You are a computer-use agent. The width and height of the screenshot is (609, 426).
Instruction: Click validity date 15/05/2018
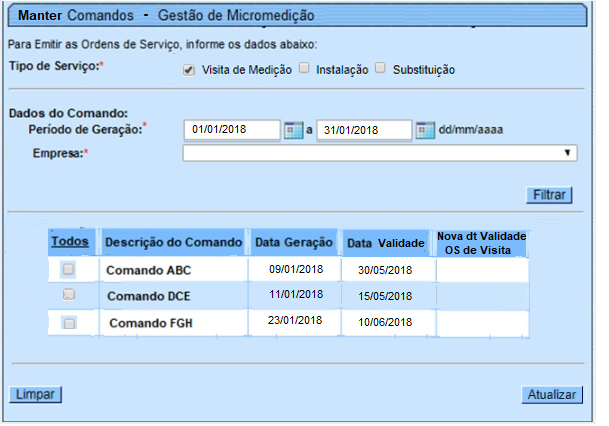pos(385,296)
